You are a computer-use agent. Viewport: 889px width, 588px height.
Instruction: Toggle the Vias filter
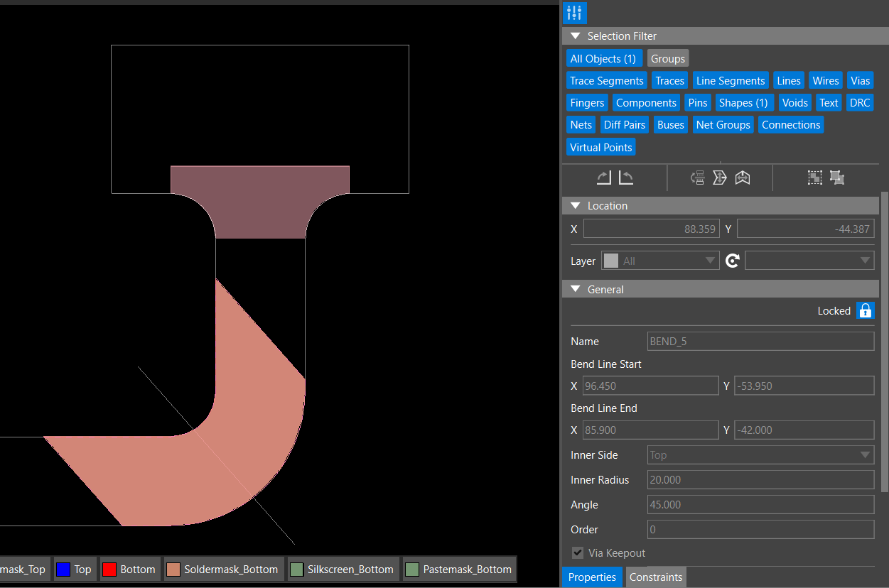coord(861,80)
